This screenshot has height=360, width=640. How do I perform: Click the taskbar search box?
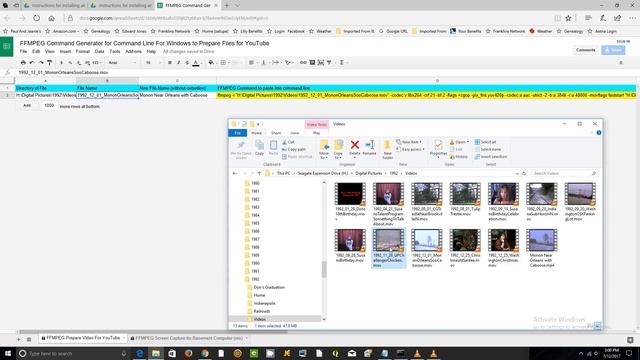(73, 353)
